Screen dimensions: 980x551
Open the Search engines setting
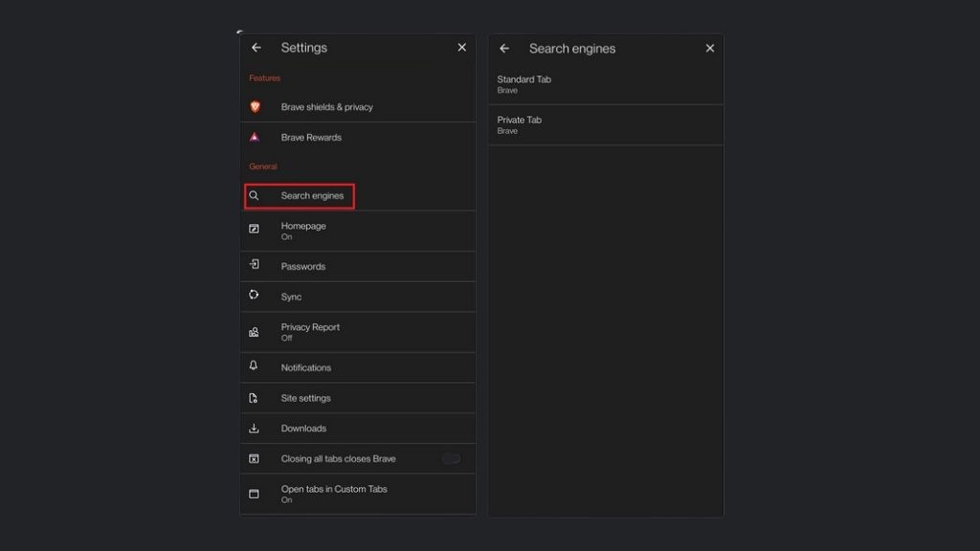coord(358,195)
